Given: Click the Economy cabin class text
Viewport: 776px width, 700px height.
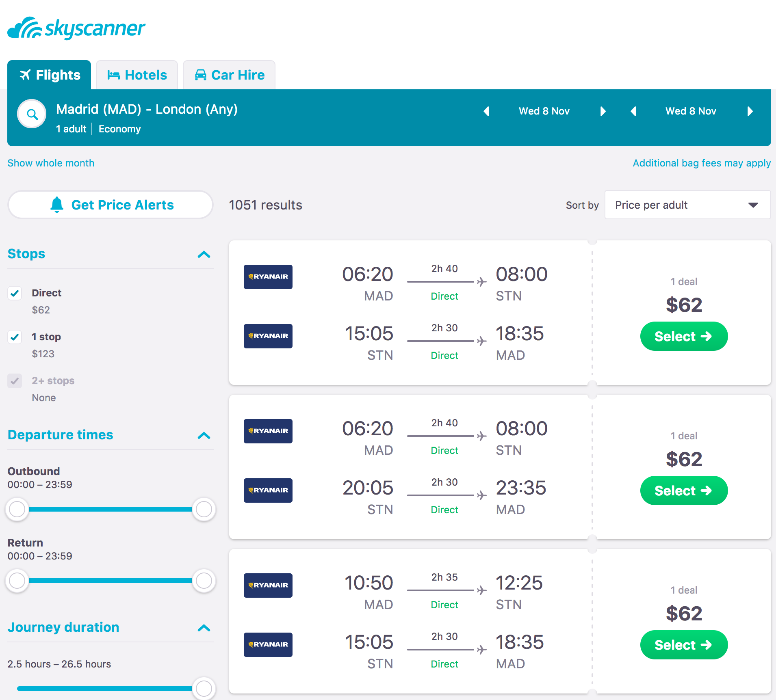Looking at the screenshot, I should pos(119,129).
